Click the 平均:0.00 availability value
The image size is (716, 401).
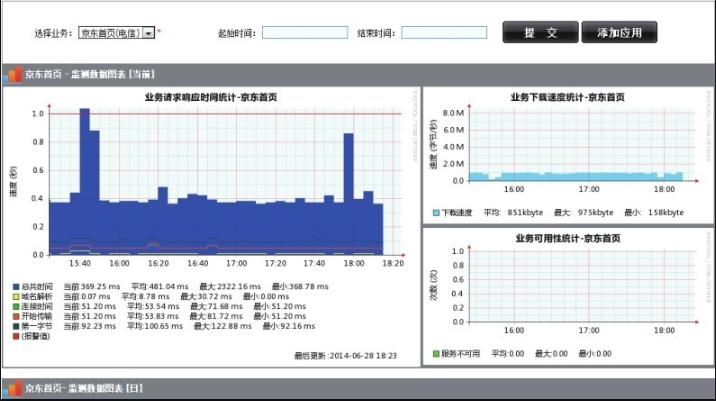508,354
